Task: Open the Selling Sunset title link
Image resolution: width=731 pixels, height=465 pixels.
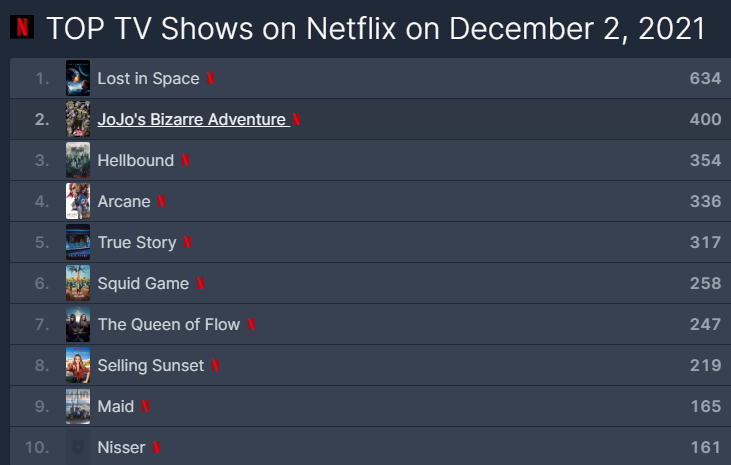Action: [150, 366]
